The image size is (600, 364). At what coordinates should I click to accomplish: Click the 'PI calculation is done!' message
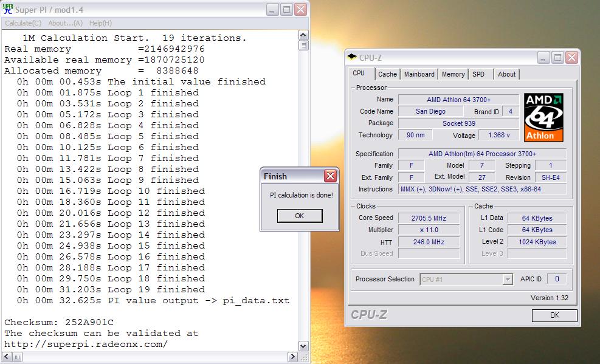click(301, 195)
